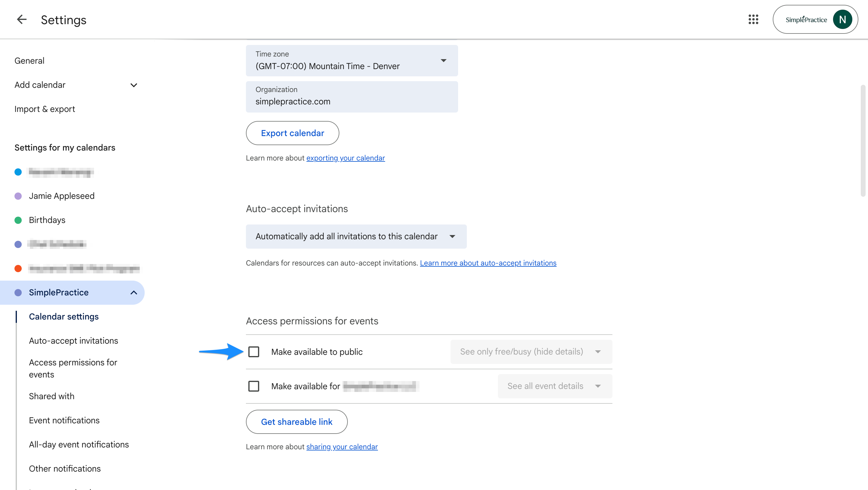Image resolution: width=868 pixels, height=490 pixels.
Task: Click the back arrow next to Settings
Action: pos(22,20)
